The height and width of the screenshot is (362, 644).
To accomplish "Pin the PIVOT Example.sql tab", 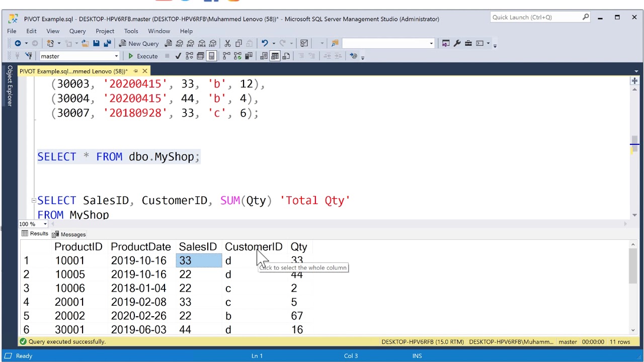I will coord(135,71).
